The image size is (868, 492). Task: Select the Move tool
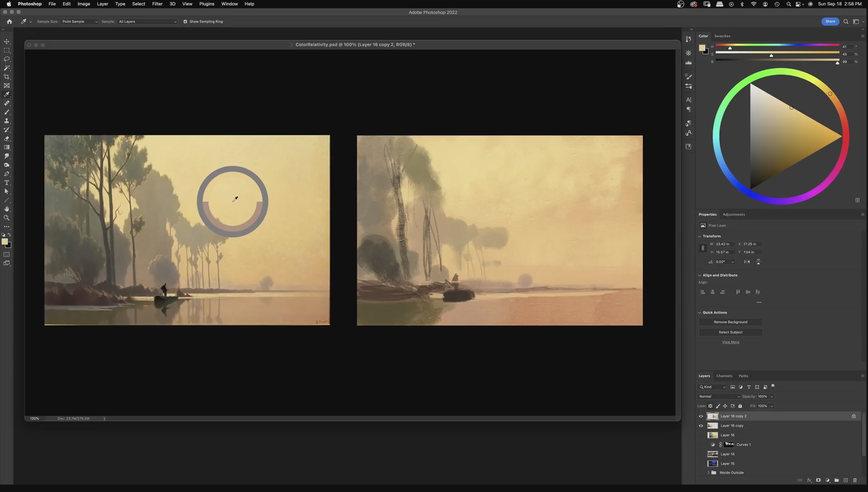click(7, 42)
